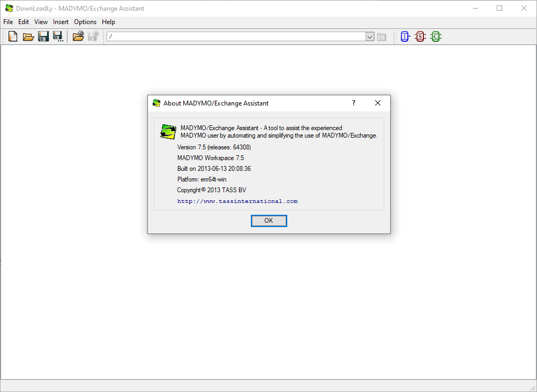The width and height of the screenshot is (537, 392).
Task: Save the current document using toolbar
Action: point(43,36)
